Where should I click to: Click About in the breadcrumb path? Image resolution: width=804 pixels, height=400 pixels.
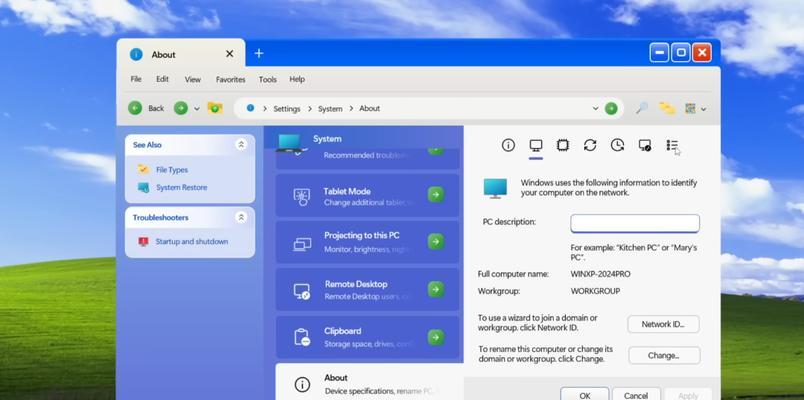(x=369, y=108)
